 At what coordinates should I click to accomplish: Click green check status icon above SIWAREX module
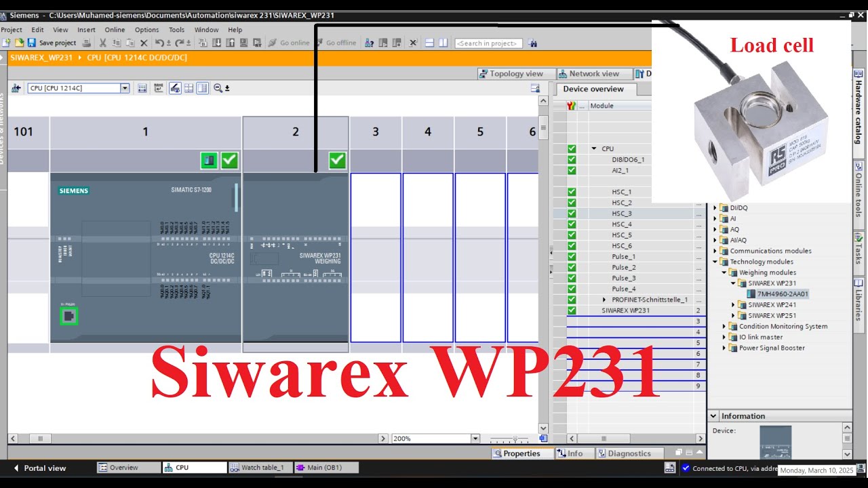(337, 161)
